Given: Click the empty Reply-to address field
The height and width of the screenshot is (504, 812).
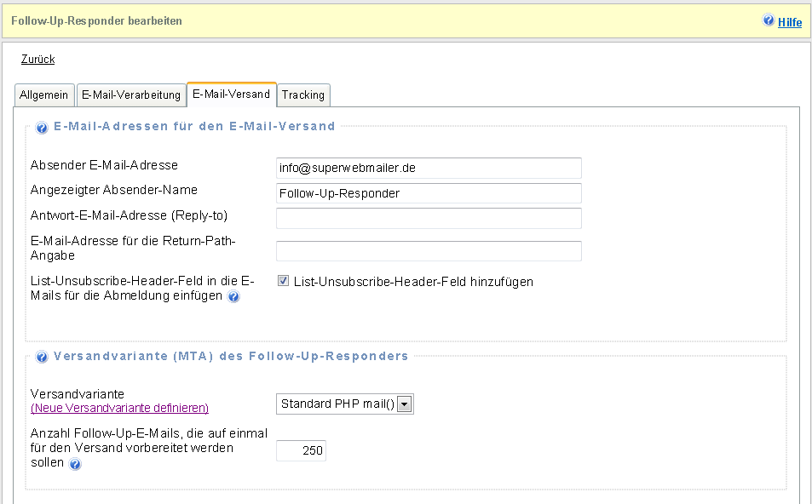Looking at the screenshot, I should pyautogui.click(x=429, y=219).
